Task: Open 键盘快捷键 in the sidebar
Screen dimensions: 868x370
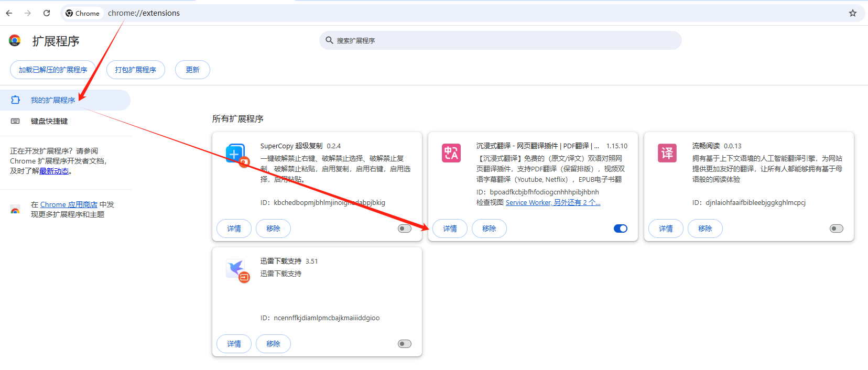Action: click(65, 121)
